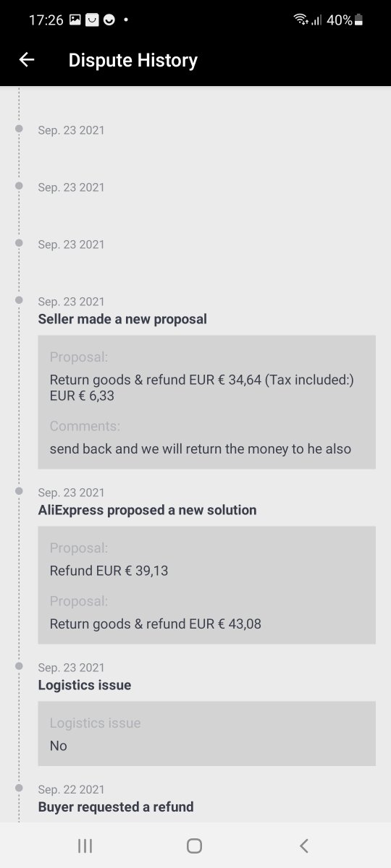Tap the battery indicator icon

(358, 20)
